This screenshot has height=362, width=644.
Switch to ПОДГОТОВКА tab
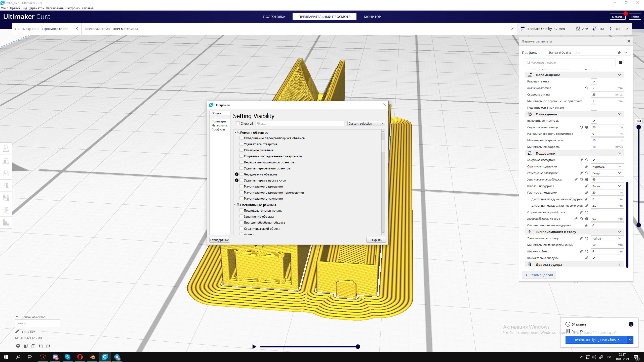tap(274, 17)
